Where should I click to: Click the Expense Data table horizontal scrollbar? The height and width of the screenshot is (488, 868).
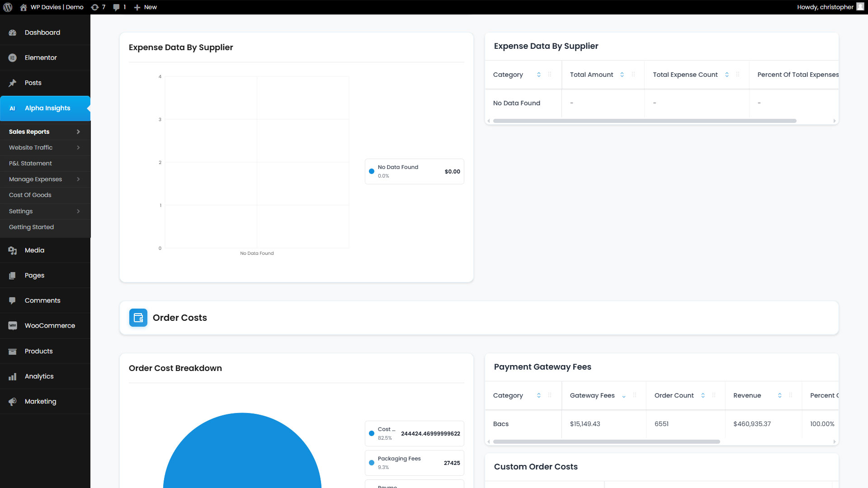644,121
